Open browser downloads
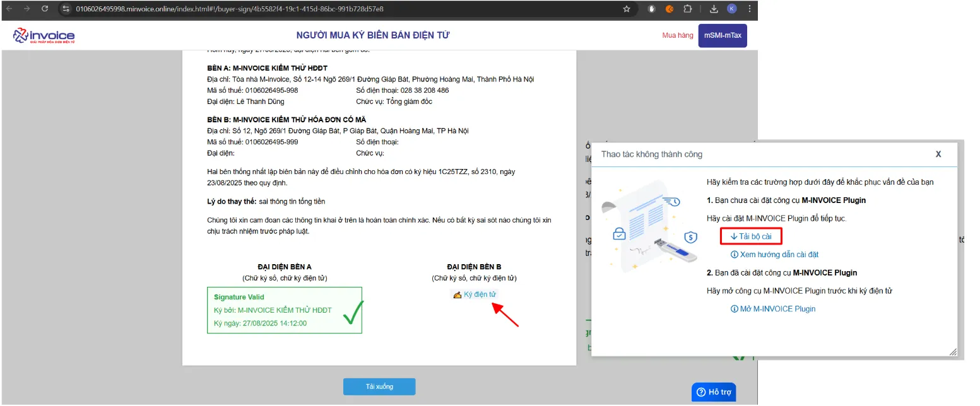Image resolution: width=980 pixels, height=406 pixels. (714, 9)
